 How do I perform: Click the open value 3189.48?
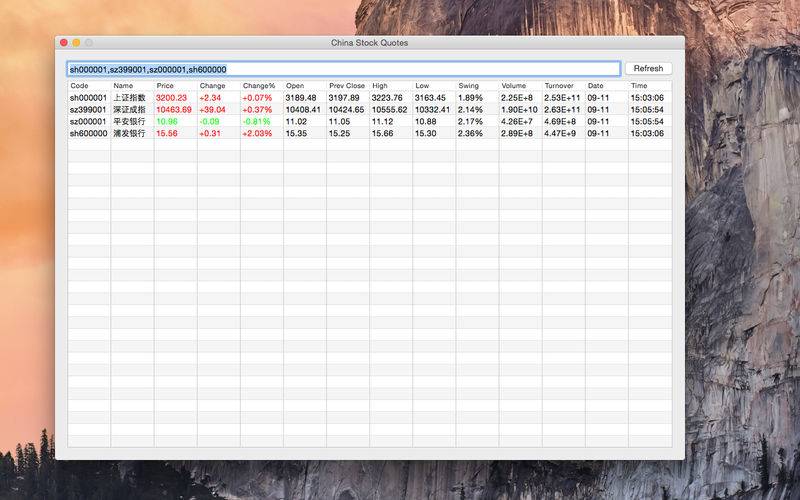(301, 97)
